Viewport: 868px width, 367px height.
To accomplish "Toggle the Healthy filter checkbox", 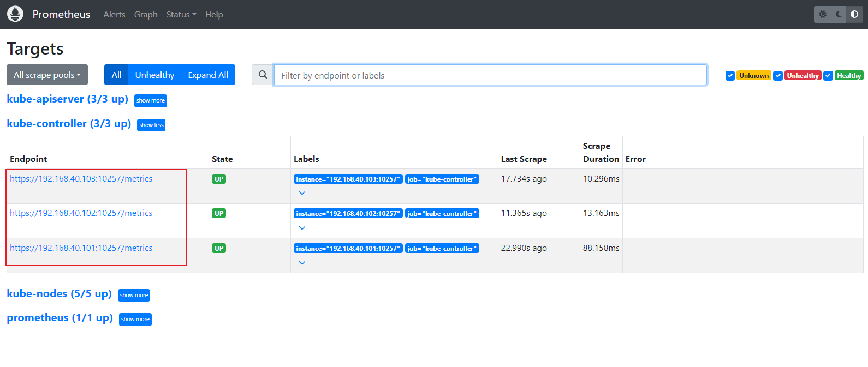I will pyautogui.click(x=828, y=76).
